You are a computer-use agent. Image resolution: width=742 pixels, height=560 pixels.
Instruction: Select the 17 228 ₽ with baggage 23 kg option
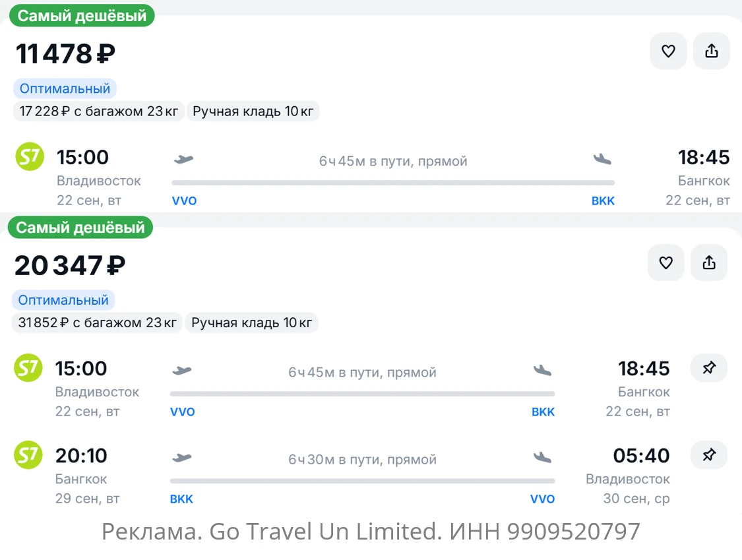tap(98, 111)
